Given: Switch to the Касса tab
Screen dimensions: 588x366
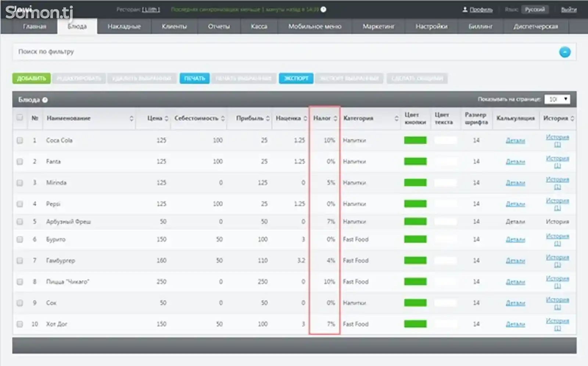Looking at the screenshot, I should click(259, 26).
